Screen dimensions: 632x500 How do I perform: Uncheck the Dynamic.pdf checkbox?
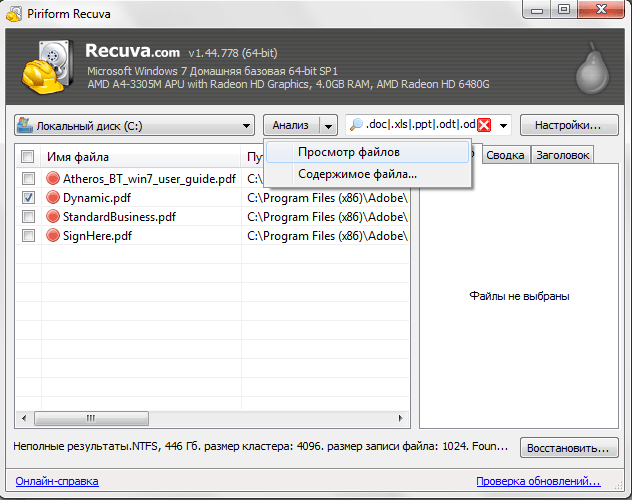pos(28,197)
